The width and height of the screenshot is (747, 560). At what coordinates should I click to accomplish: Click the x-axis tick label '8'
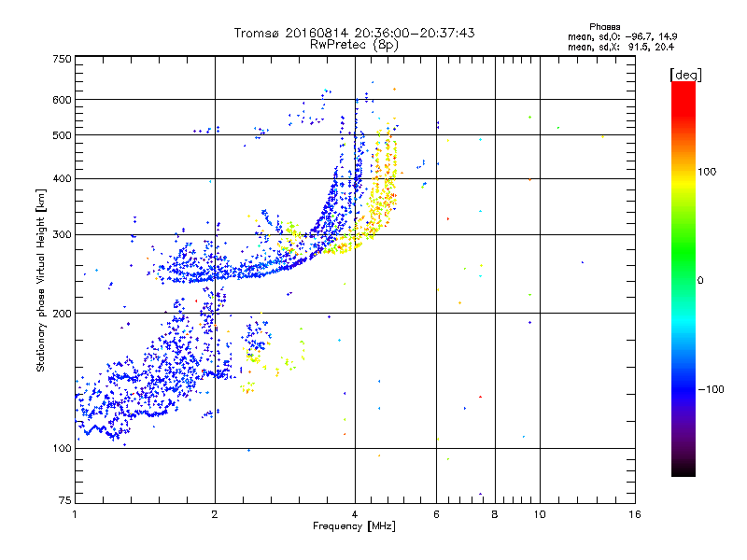point(495,514)
